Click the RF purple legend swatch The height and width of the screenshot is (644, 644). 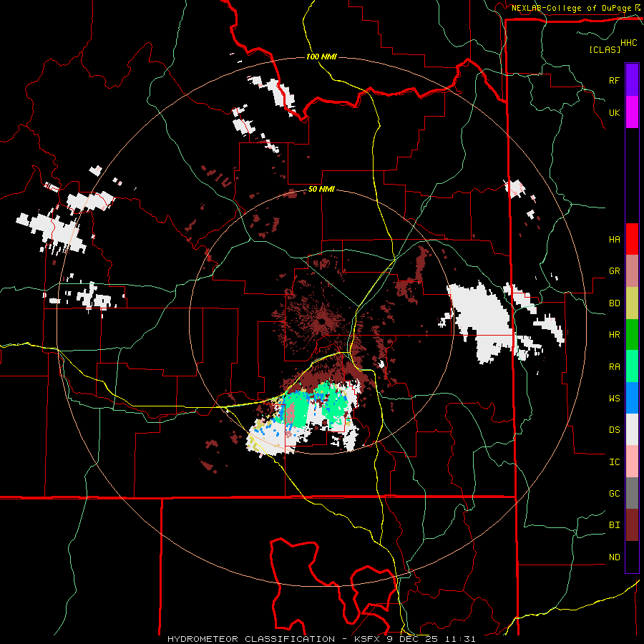click(x=632, y=80)
